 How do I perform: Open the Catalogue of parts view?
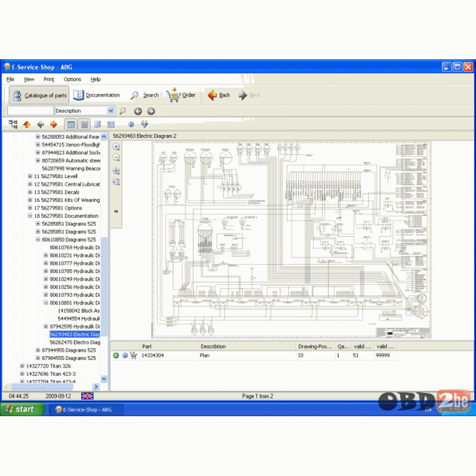[x=40, y=95]
